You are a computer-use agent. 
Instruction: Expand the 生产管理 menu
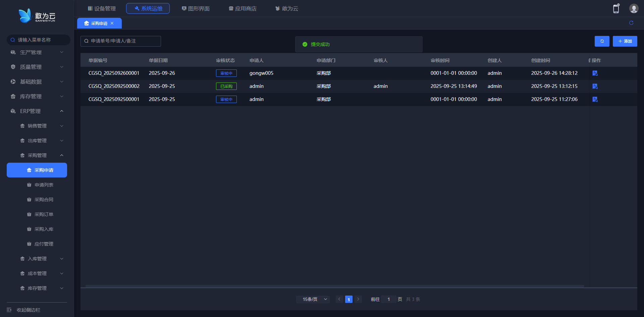coord(37,52)
